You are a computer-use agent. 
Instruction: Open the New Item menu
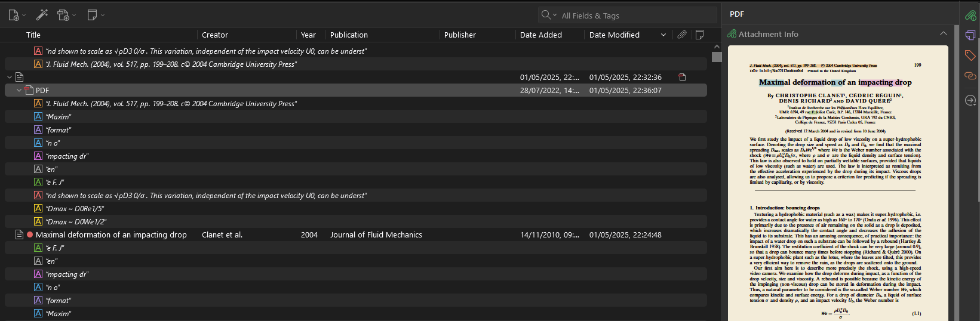17,15
